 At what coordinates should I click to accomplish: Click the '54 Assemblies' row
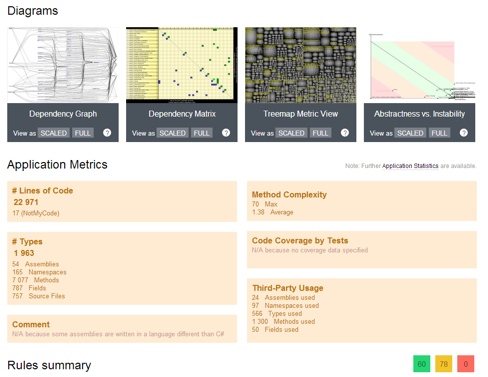pos(36,264)
